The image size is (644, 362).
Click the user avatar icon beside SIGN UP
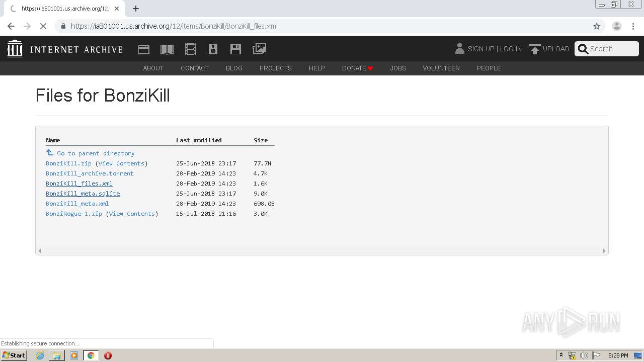point(459,48)
